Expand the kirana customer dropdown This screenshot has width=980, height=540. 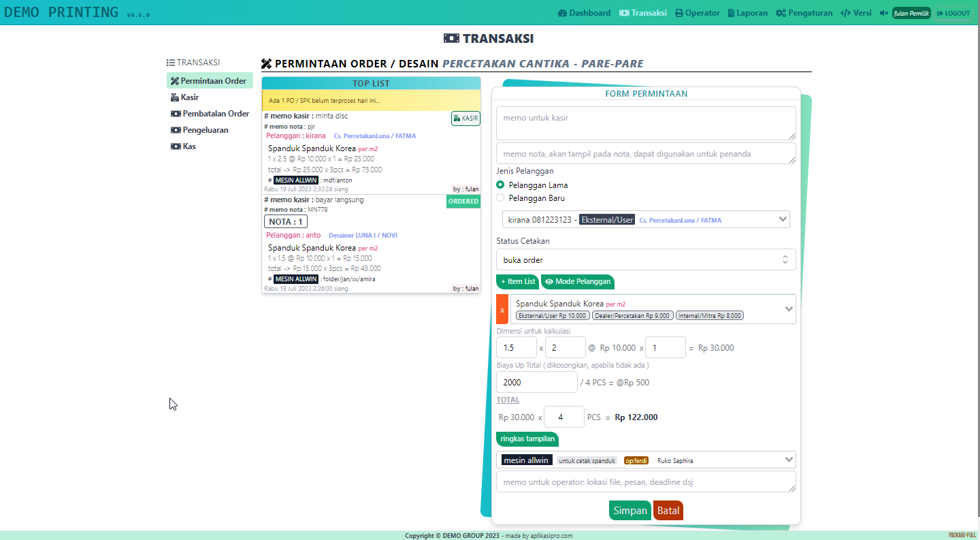click(x=645, y=219)
